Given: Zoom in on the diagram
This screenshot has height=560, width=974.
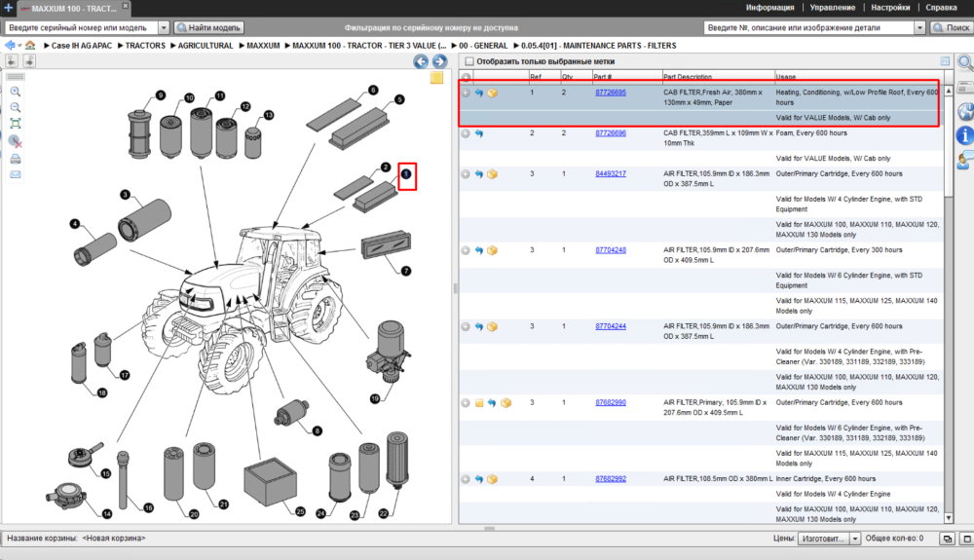Looking at the screenshot, I should point(16,92).
